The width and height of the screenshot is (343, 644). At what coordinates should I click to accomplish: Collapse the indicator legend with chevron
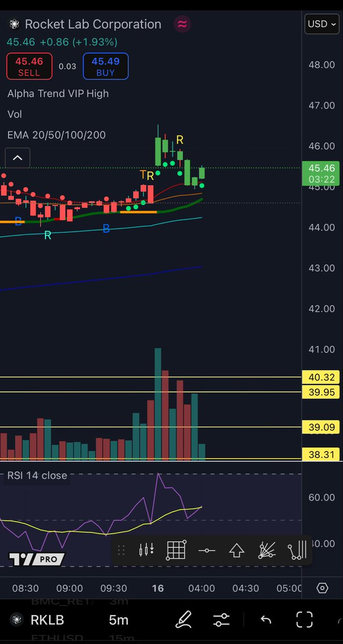18,158
